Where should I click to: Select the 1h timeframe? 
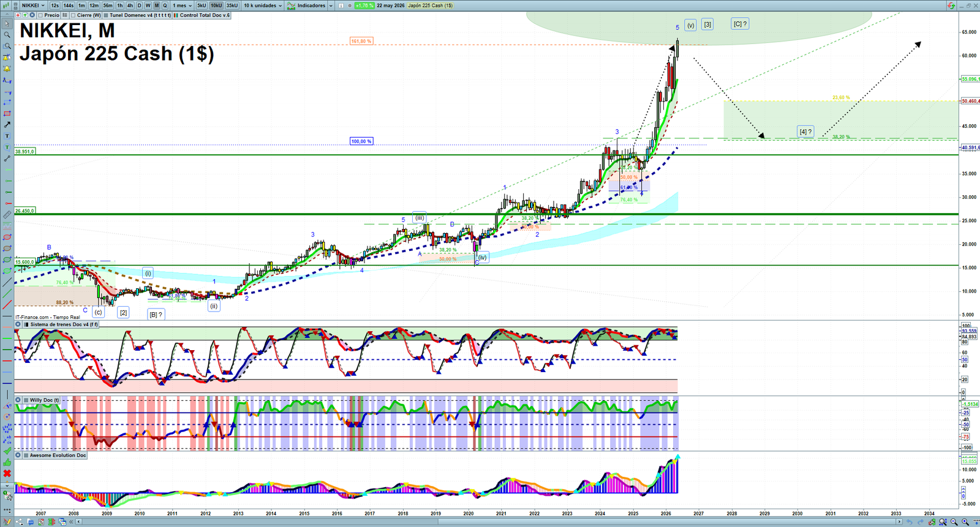120,6
